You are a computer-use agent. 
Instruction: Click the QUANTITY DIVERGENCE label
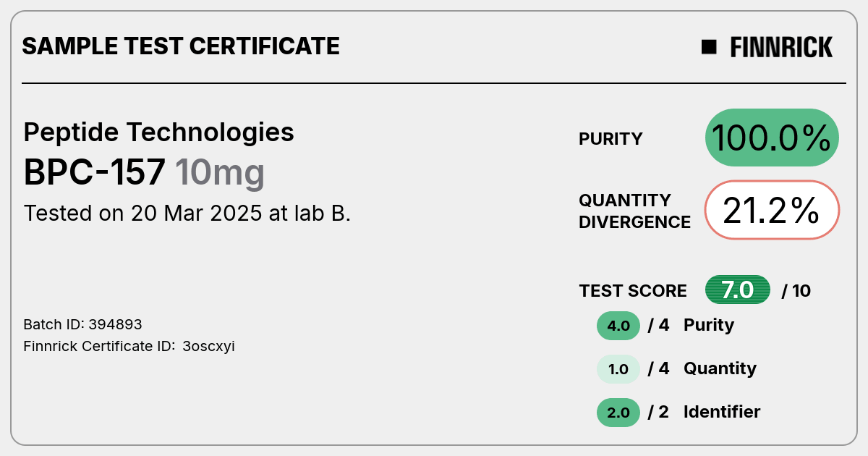pyautogui.click(x=634, y=211)
